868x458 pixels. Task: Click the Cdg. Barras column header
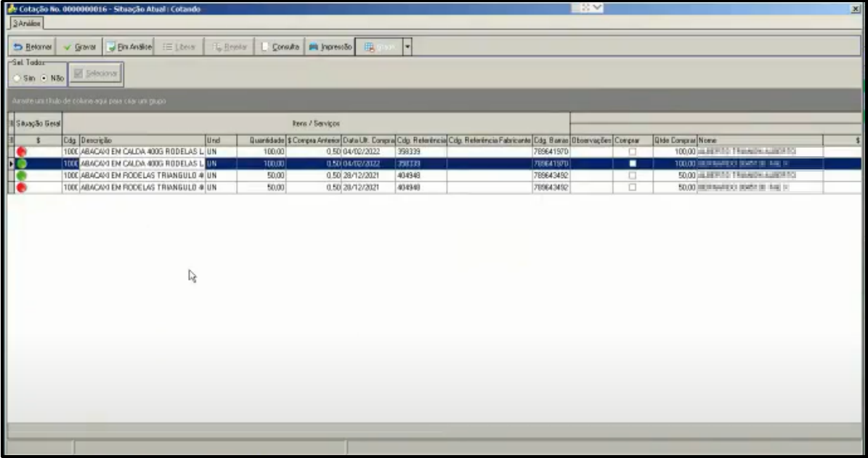point(551,140)
